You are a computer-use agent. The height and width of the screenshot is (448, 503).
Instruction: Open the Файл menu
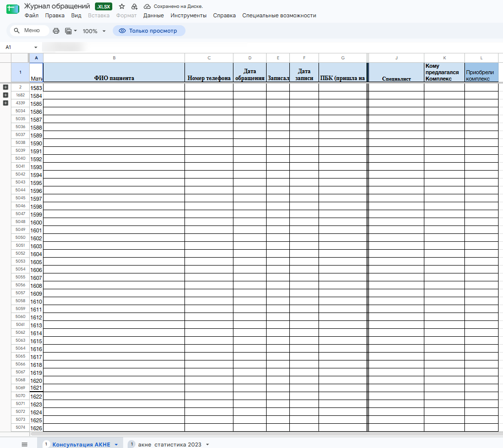tap(32, 15)
